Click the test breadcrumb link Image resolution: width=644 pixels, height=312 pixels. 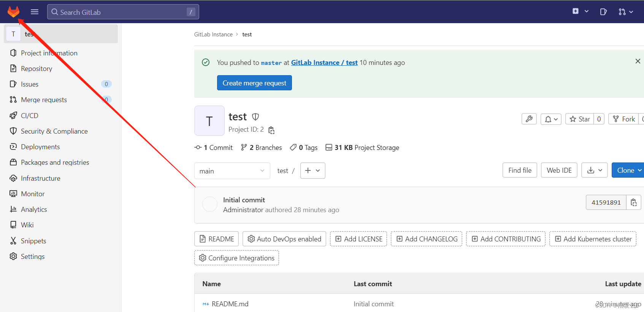coord(247,34)
